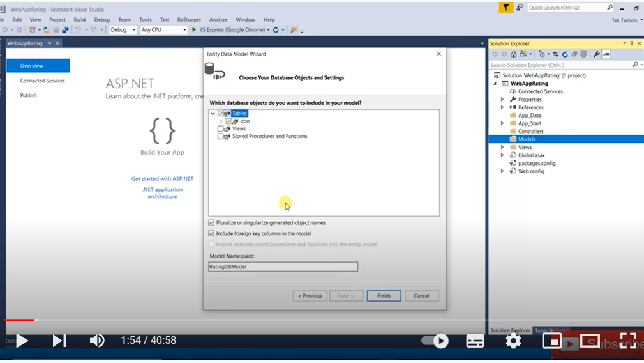Click Sync with Active Document icon

pos(556,54)
